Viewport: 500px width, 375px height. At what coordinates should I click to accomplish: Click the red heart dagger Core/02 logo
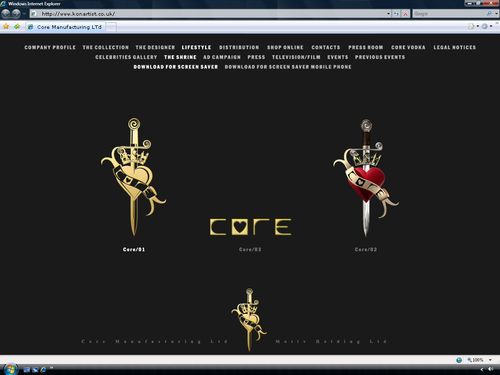[366, 178]
